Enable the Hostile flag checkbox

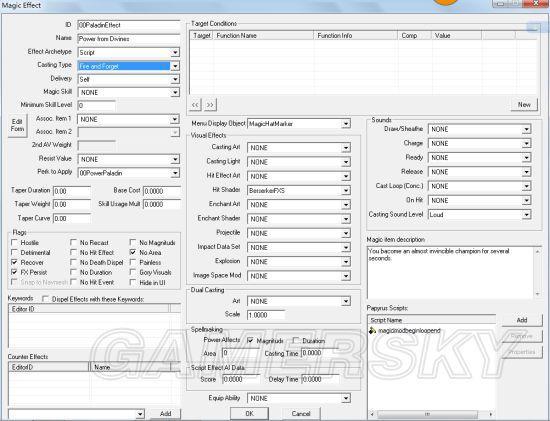(x=14, y=242)
